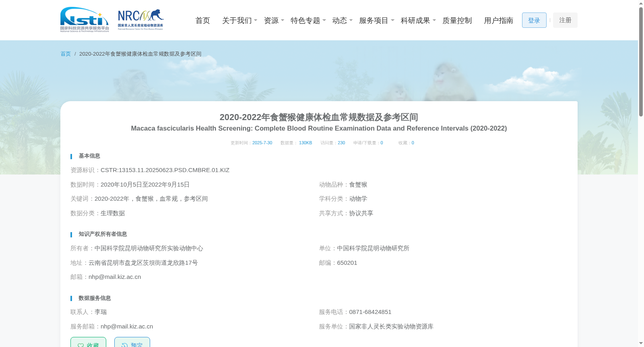Click the 登录 login button

tap(534, 20)
